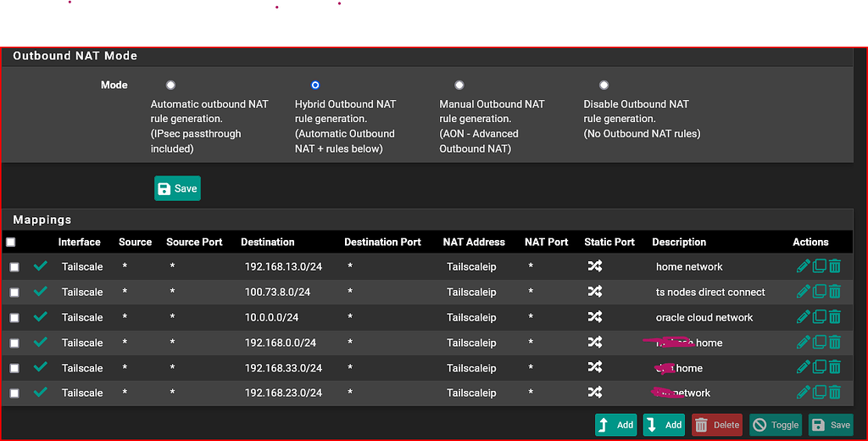Viewport: 868px width, 441px height.
Task: Disable the enabled checkmark on home network row
Action: click(40, 266)
